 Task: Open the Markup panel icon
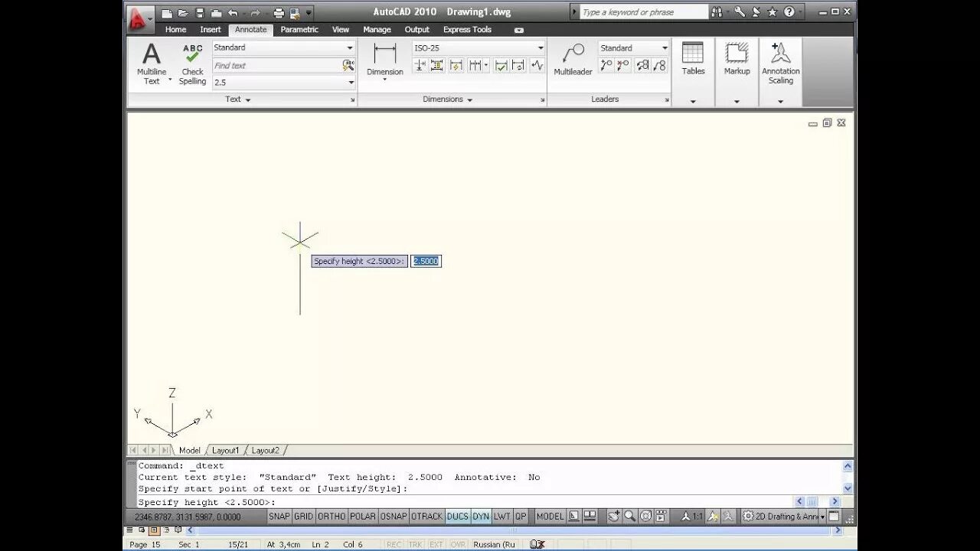click(737, 59)
